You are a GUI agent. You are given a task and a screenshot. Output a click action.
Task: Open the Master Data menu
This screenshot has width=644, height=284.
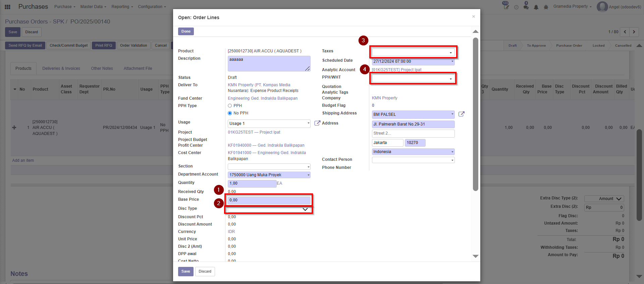pyautogui.click(x=93, y=7)
